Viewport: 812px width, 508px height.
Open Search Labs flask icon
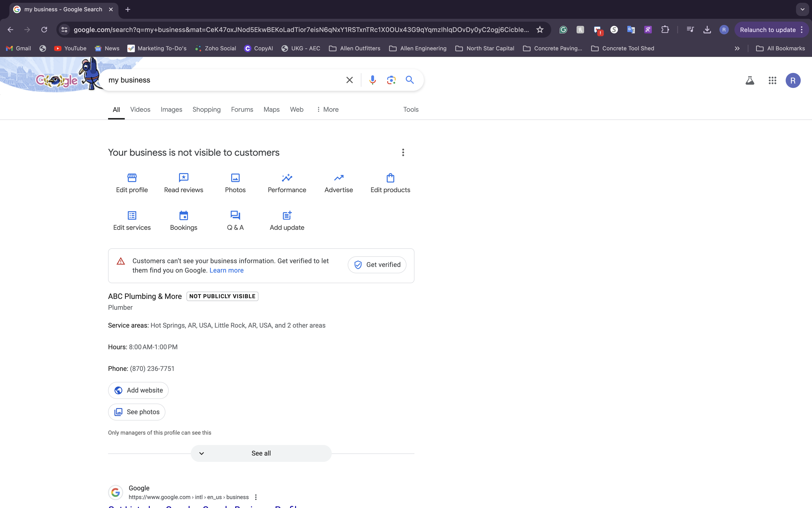tap(750, 80)
